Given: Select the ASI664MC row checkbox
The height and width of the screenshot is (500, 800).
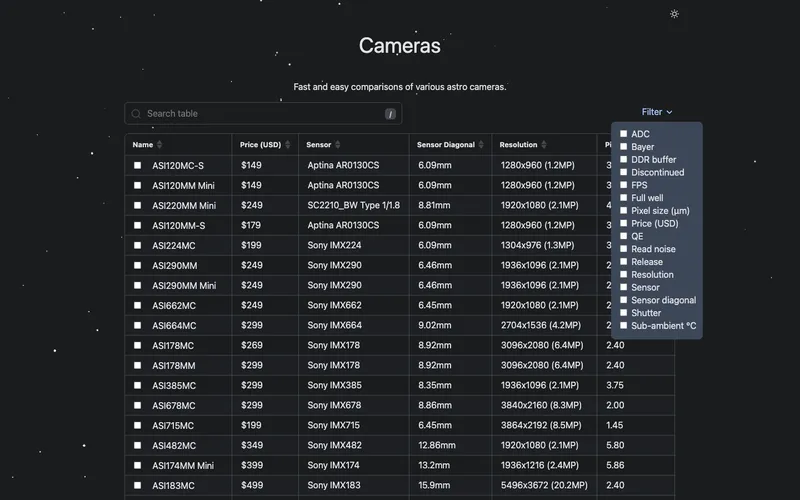Looking at the screenshot, I should (x=137, y=325).
